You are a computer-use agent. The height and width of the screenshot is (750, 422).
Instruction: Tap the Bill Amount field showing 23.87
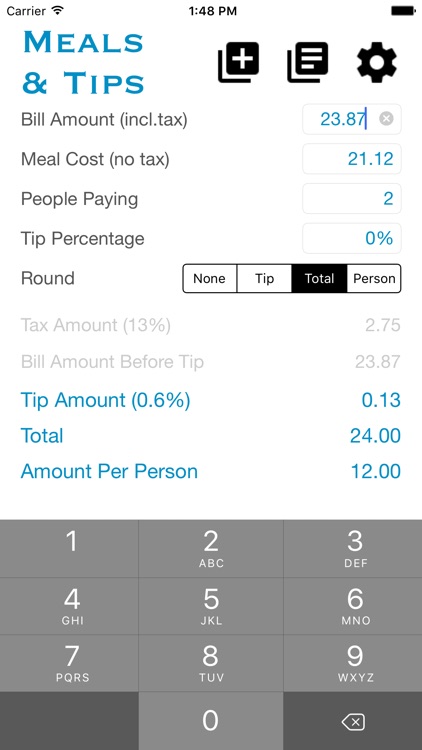pyautogui.click(x=352, y=119)
